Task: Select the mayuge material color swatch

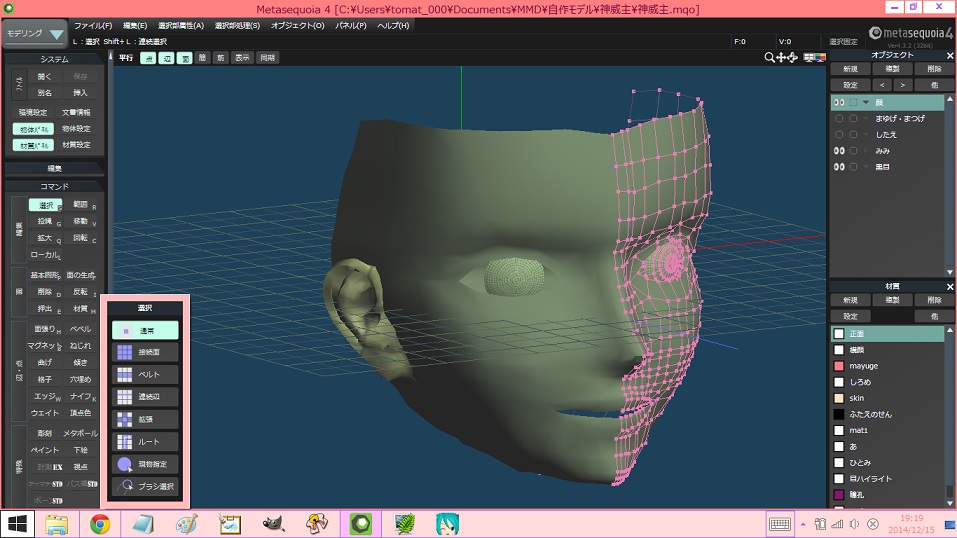Action: [838, 366]
